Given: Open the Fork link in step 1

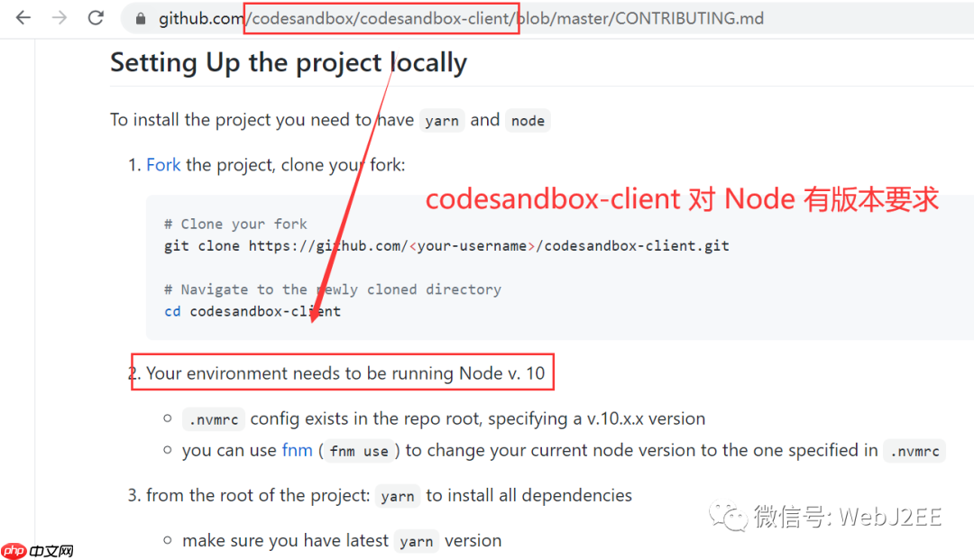Looking at the screenshot, I should point(163,164).
